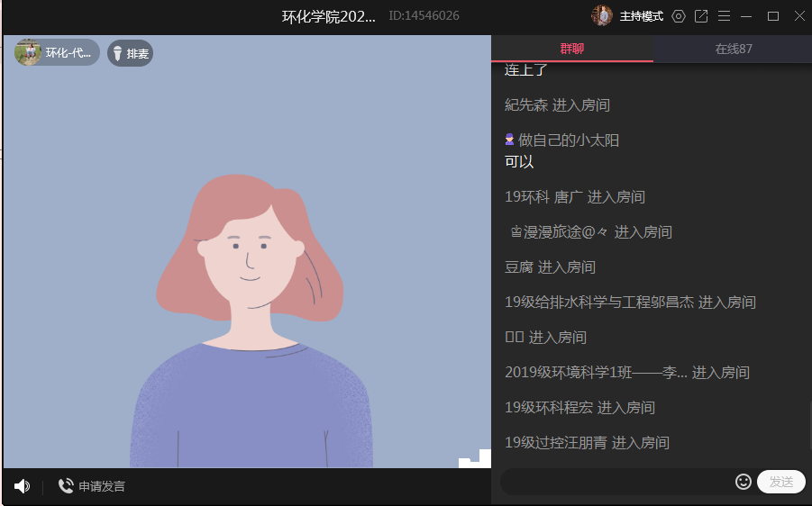Switch to the 在线87 tab
This screenshot has width=812, height=506.
tap(733, 49)
